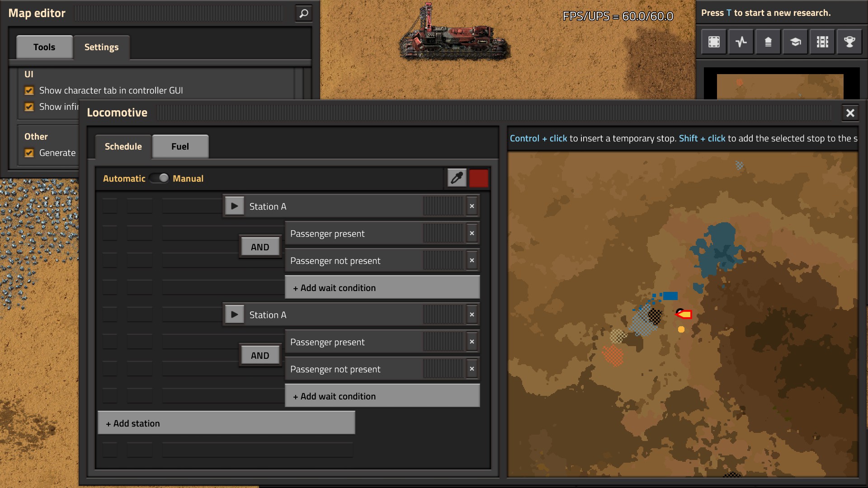This screenshot has height=488, width=868.
Task: Select the first Station A schedule row
Action: tap(351, 206)
